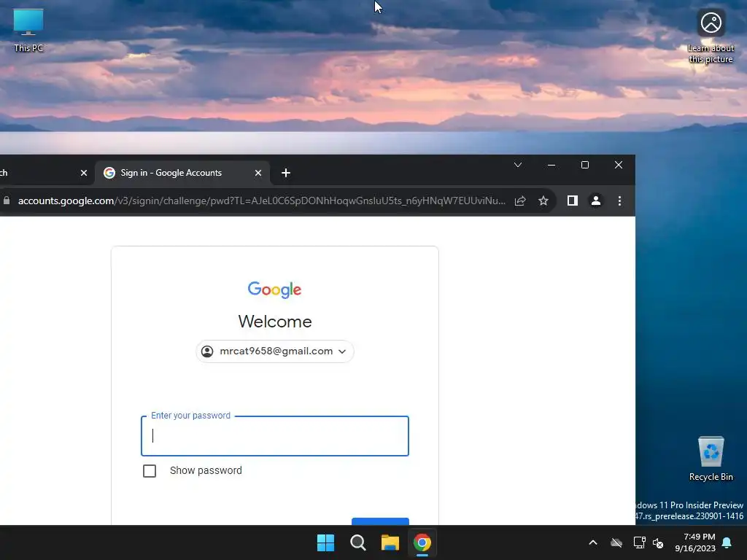Minimize the Chrome window
Image resolution: width=747 pixels, height=560 pixels.
tap(551, 165)
